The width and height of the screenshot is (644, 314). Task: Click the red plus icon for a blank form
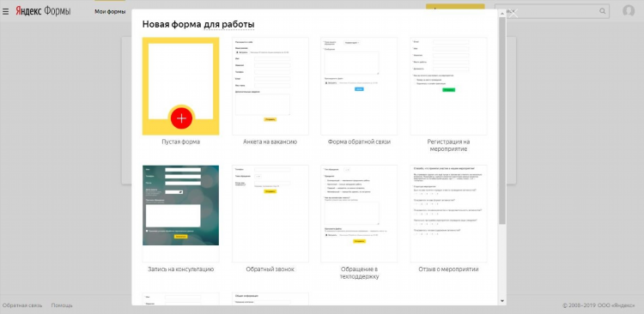pos(181,118)
